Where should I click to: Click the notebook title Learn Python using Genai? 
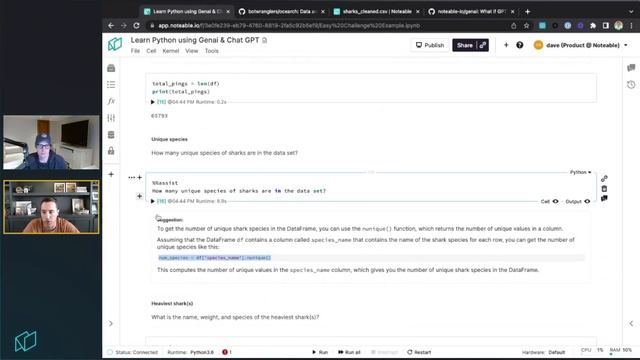tap(195, 40)
